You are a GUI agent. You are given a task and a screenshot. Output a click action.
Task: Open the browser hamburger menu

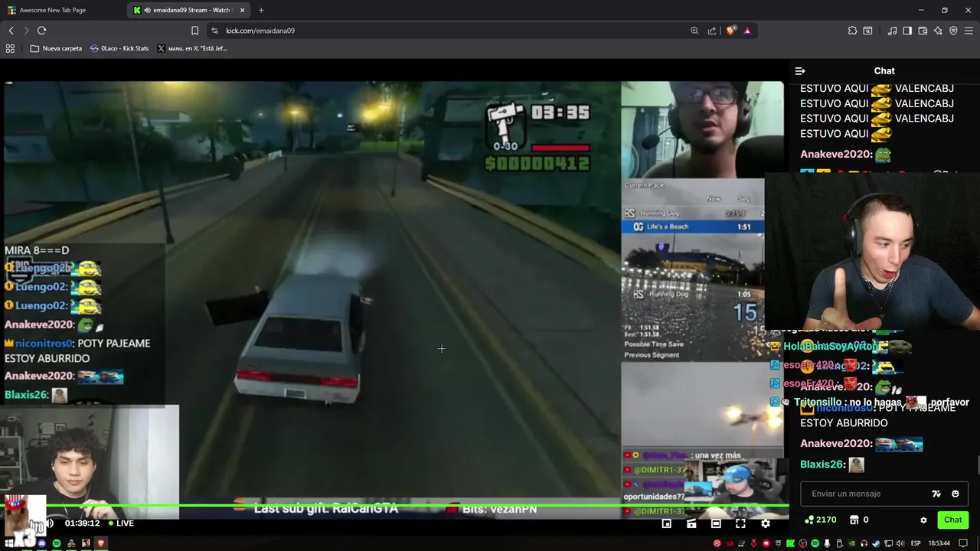[x=969, y=31]
